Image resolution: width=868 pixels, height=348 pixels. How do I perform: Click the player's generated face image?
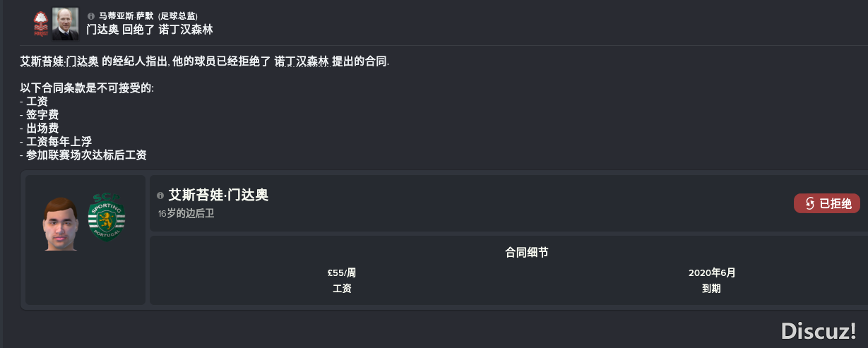59,222
